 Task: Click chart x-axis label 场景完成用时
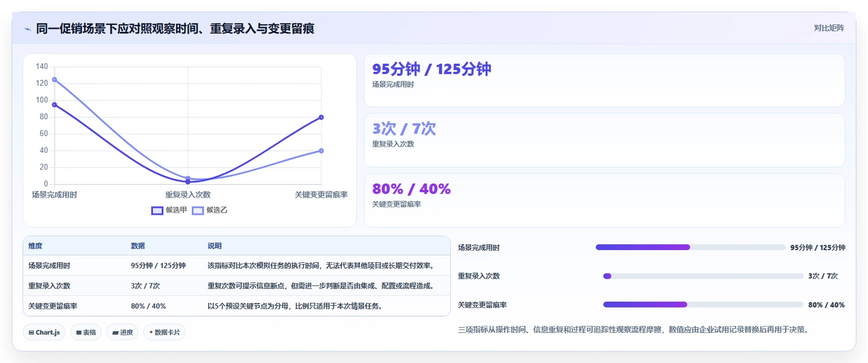click(x=54, y=195)
